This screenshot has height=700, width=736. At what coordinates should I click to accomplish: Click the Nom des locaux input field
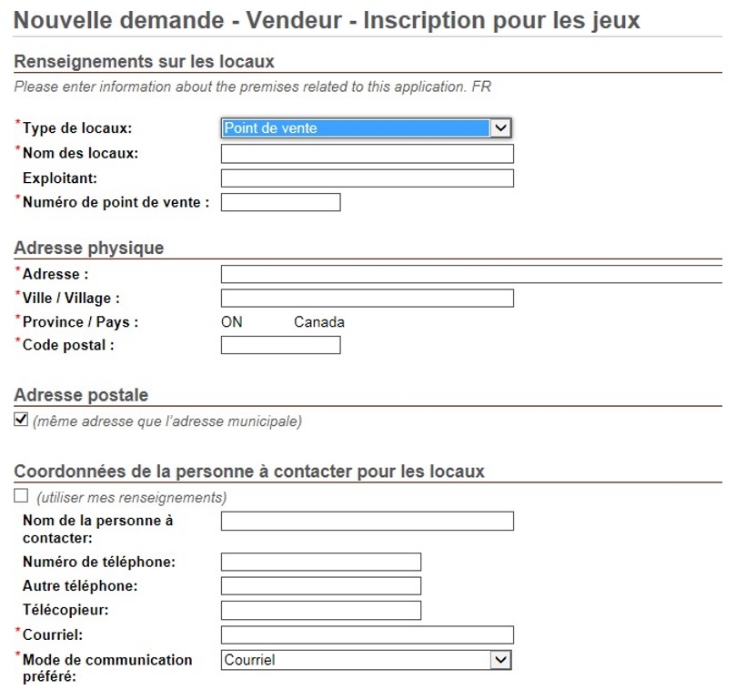click(367, 154)
